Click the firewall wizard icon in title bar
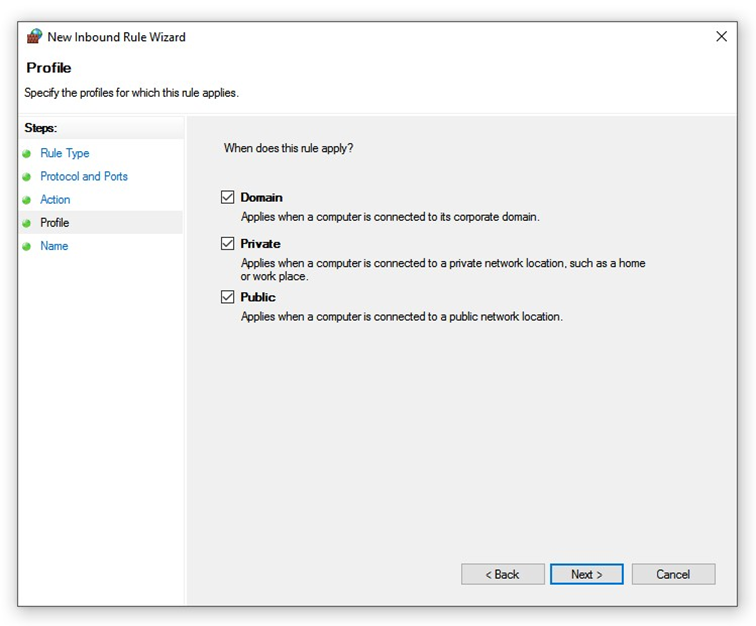756x626 pixels. (34, 37)
